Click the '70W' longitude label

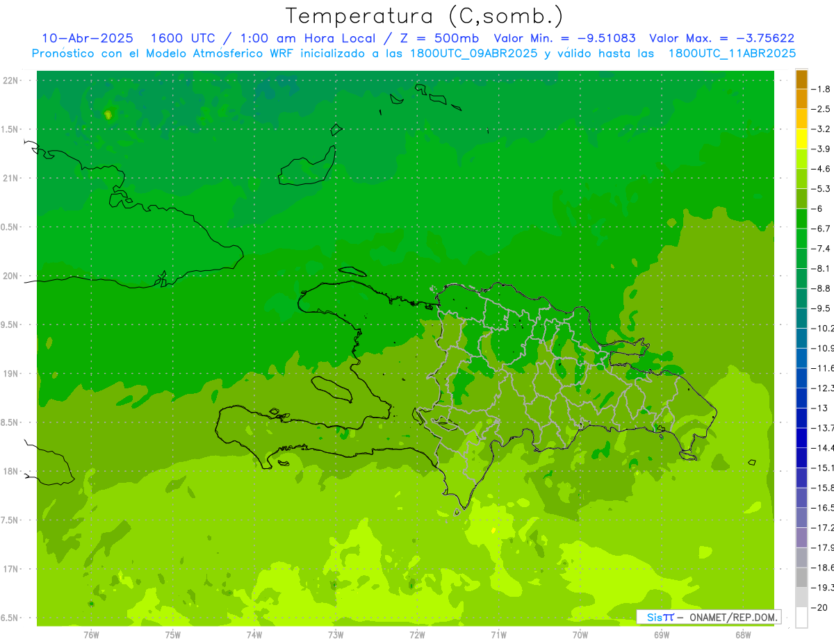(580, 635)
